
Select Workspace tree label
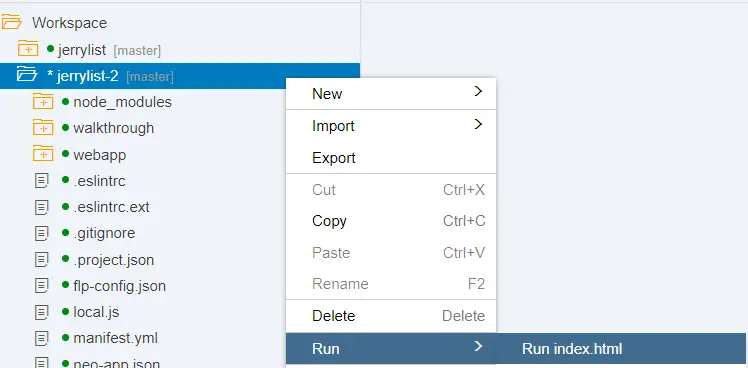[70, 23]
